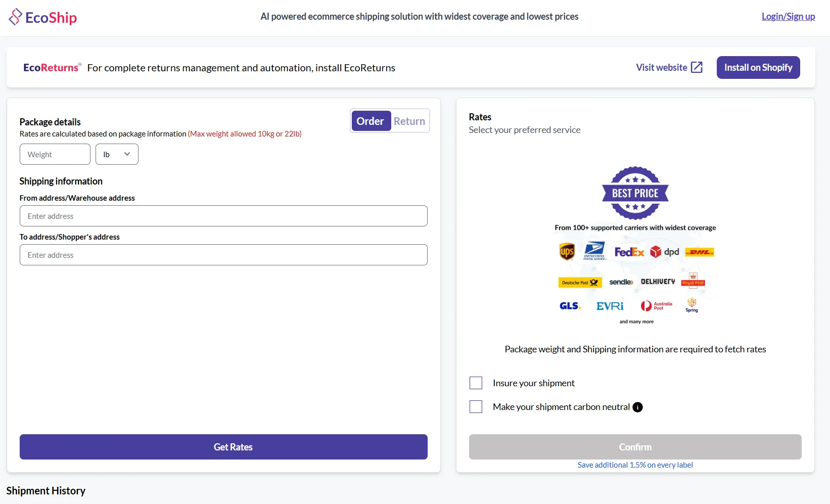Viewport: 830px width, 504px height.
Task: Open the external link icon beside Visit website
Action: (697, 67)
